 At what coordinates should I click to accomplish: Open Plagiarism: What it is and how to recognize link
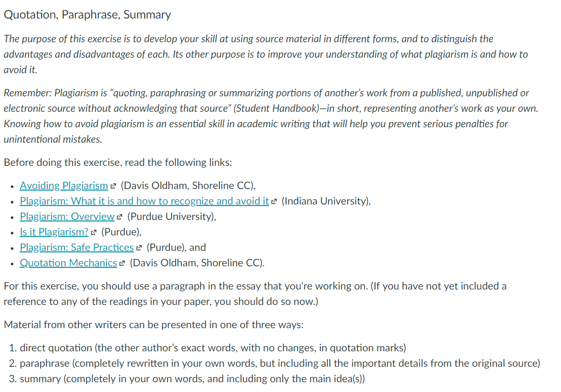144,201
